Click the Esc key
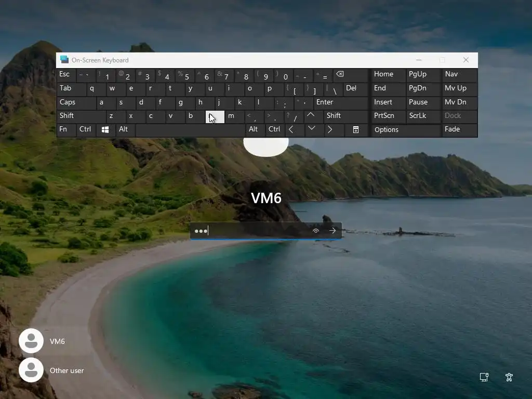The width and height of the screenshot is (532, 399). (66, 75)
